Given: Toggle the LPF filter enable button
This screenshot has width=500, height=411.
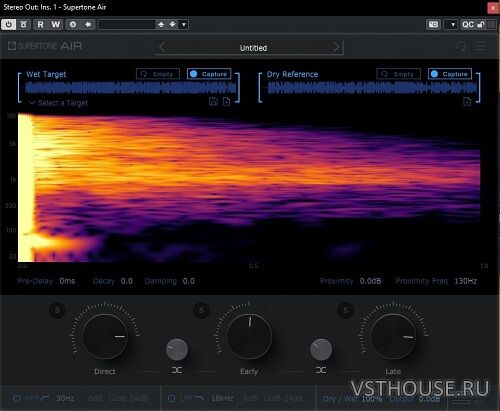Looking at the screenshot, I should 172,398.
